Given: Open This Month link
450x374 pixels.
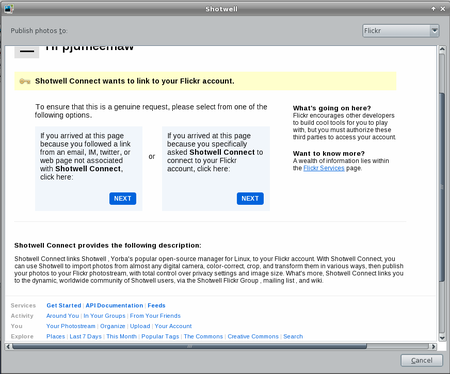Looking at the screenshot, I should point(121,336).
